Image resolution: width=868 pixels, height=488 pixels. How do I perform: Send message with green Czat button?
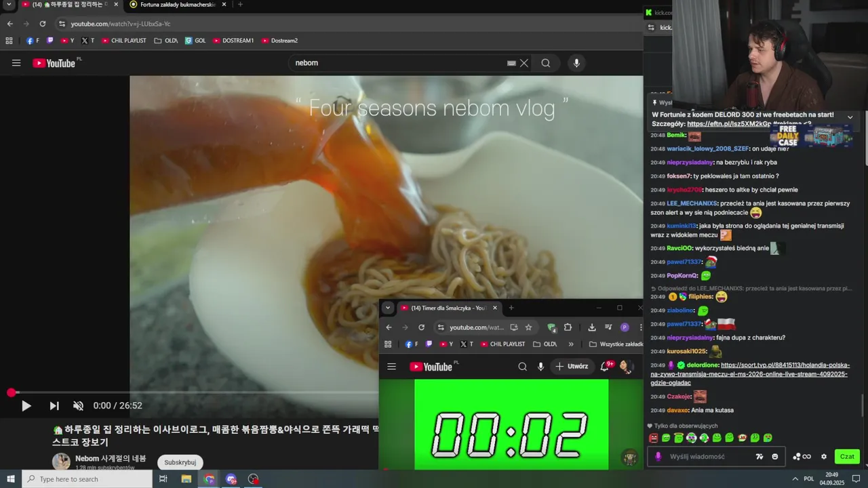(x=847, y=457)
